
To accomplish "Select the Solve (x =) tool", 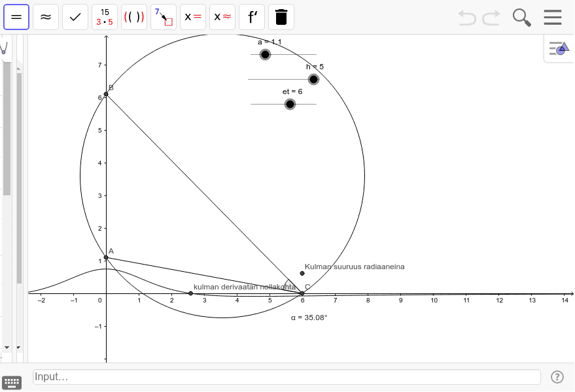I will click(193, 17).
